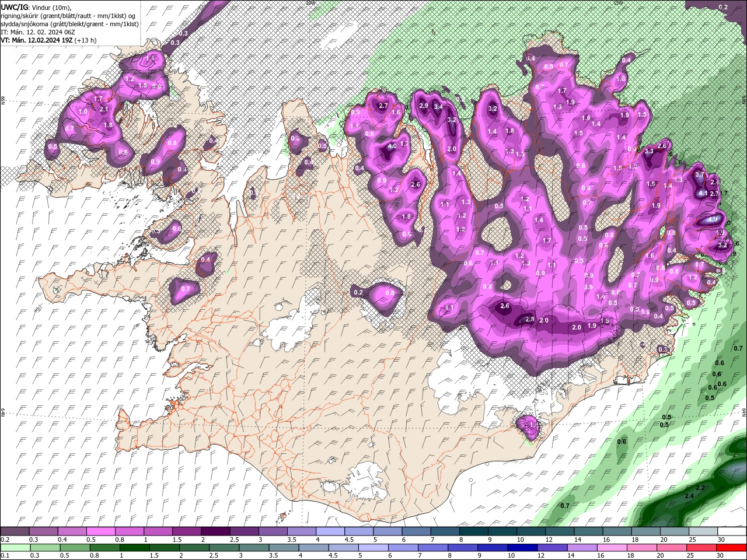Click the "2.1" snowfall value in the Westfjords
Viewport: 747px width, 560px height.
[x=104, y=109]
